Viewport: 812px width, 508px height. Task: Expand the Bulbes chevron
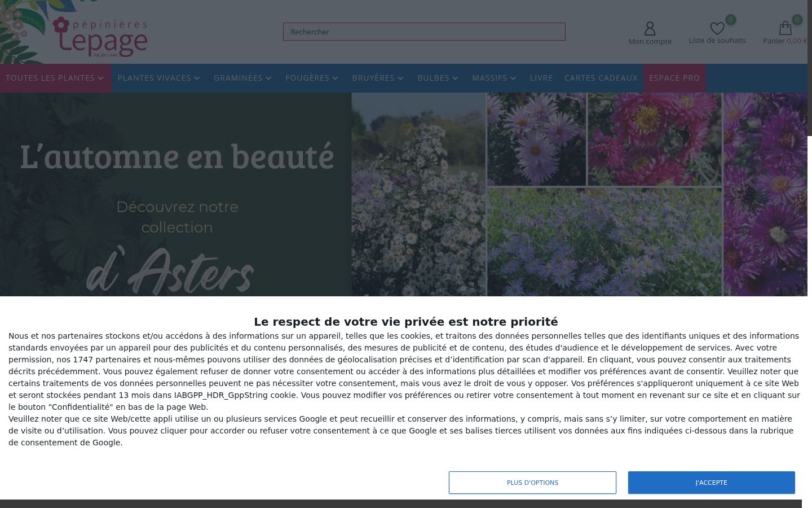(x=455, y=78)
